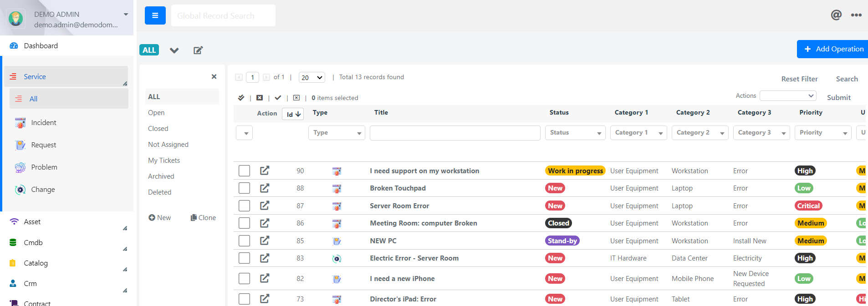Open record 87 via its open icon

click(x=265, y=206)
